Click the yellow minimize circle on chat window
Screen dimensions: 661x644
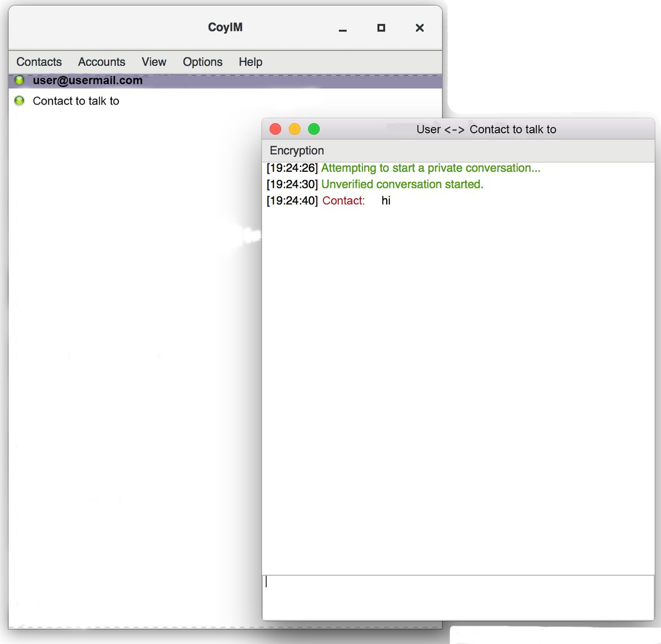[x=295, y=129]
